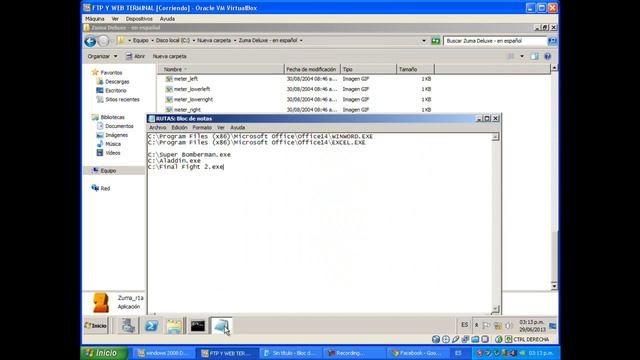Switch to Sin título Bloc task in host taskbar
Screen dimensions: 640x360
point(290,353)
